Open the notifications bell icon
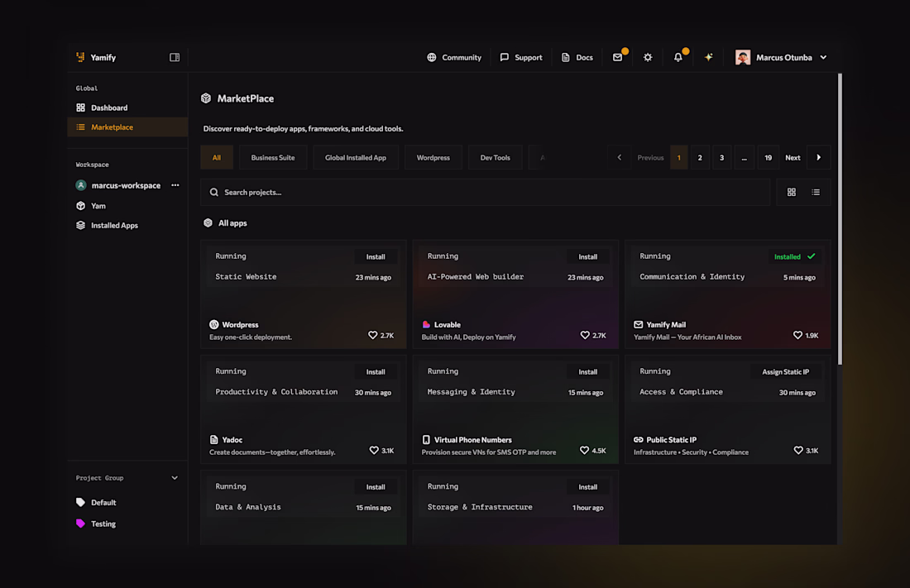910x588 pixels. click(x=678, y=57)
